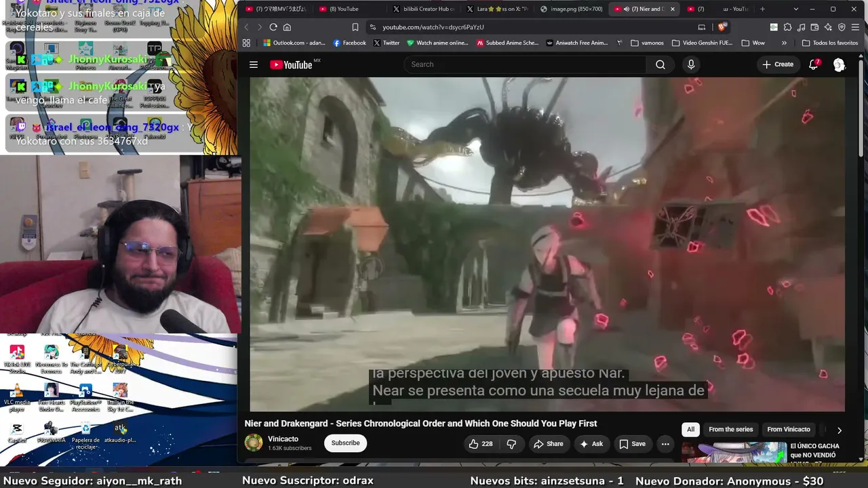This screenshot has width=868, height=488.
Task: Open the Vinicacto channel name link
Action: pyautogui.click(x=283, y=439)
